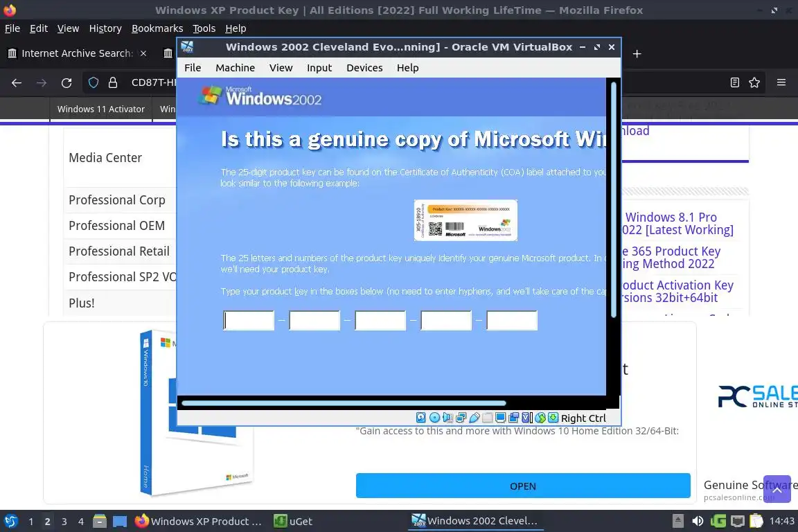The width and height of the screenshot is (798, 532).
Task: Switch to workspace 1 in taskbar
Action: click(x=31, y=522)
